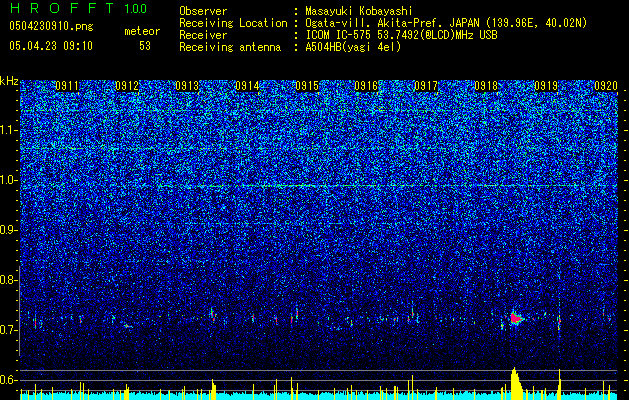Click the 0917 time marker
This screenshot has width=629, height=400.
pos(426,86)
